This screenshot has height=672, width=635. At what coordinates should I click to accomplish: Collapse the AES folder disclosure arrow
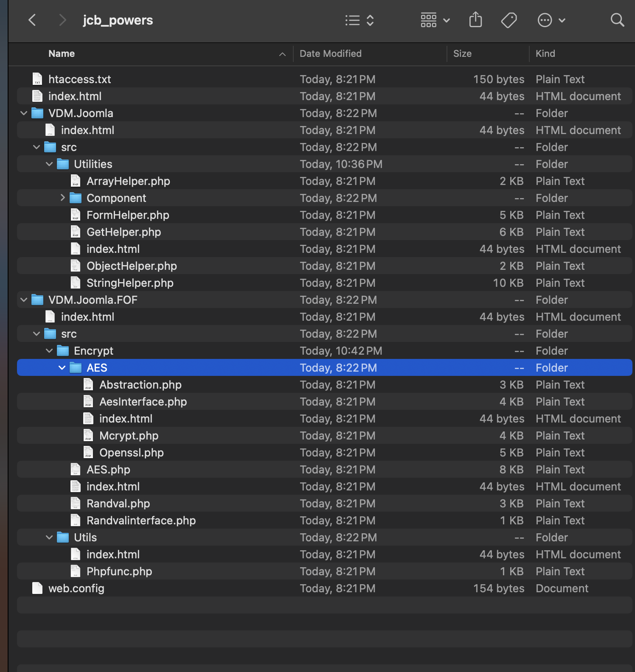tap(62, 368)
